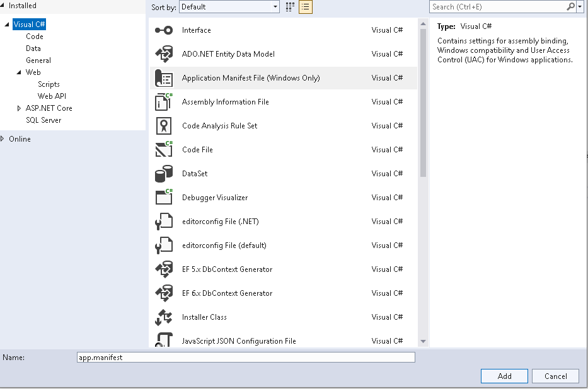Viewport: 588px width, 389px height.
Task: Select the EF 6.x DbContext Generator icon
Action: coord(164,293)
